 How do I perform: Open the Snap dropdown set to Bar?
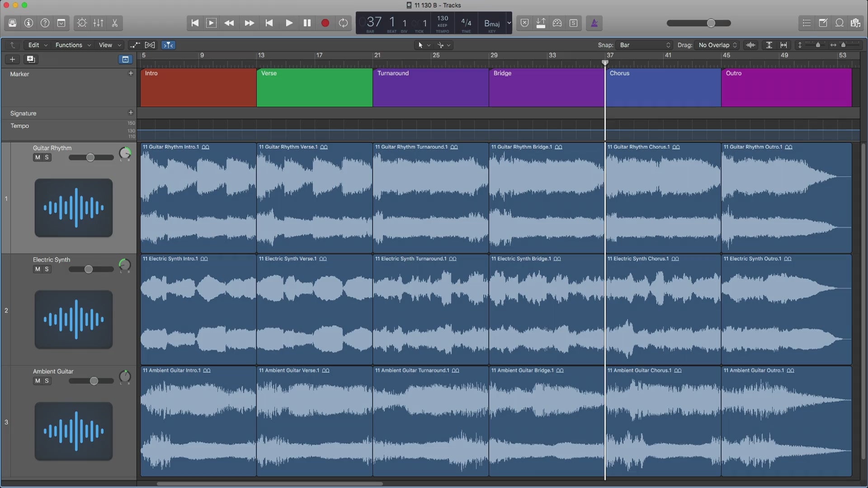pos(645,45)
